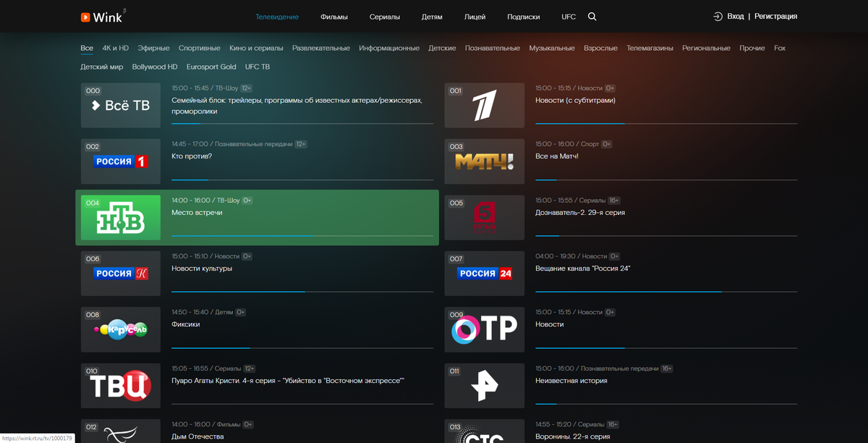Screen dimensions: 868x443
Task: Go to Фильмы section
Action: pos(334,17)
